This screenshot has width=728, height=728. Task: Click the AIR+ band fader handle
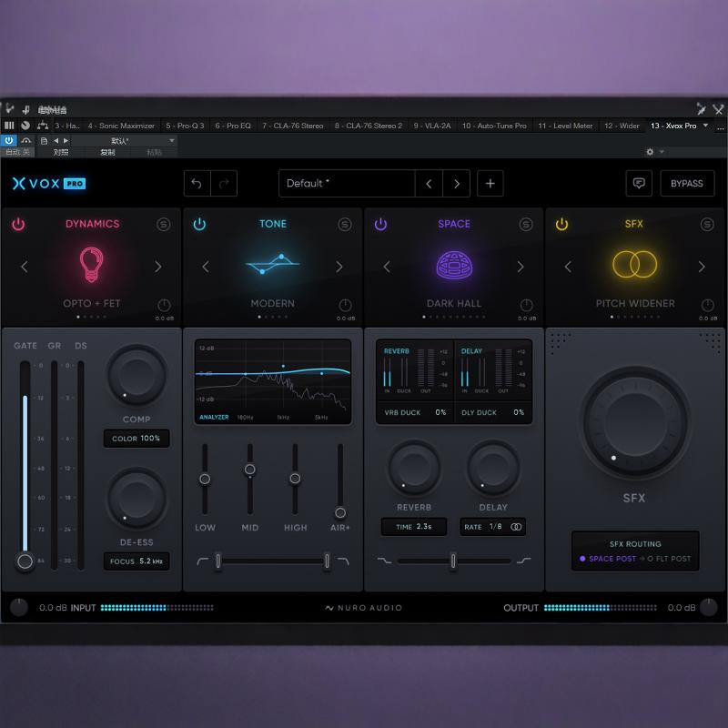tap(339, 512)
